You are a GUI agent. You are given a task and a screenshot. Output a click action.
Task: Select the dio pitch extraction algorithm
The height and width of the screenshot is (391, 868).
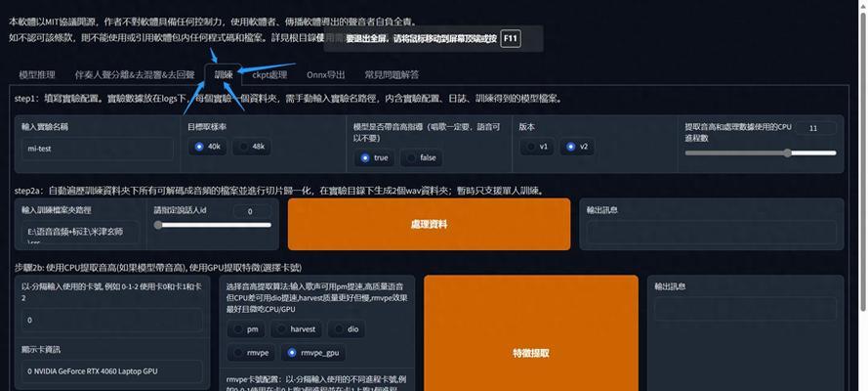(x=346, y=329)
